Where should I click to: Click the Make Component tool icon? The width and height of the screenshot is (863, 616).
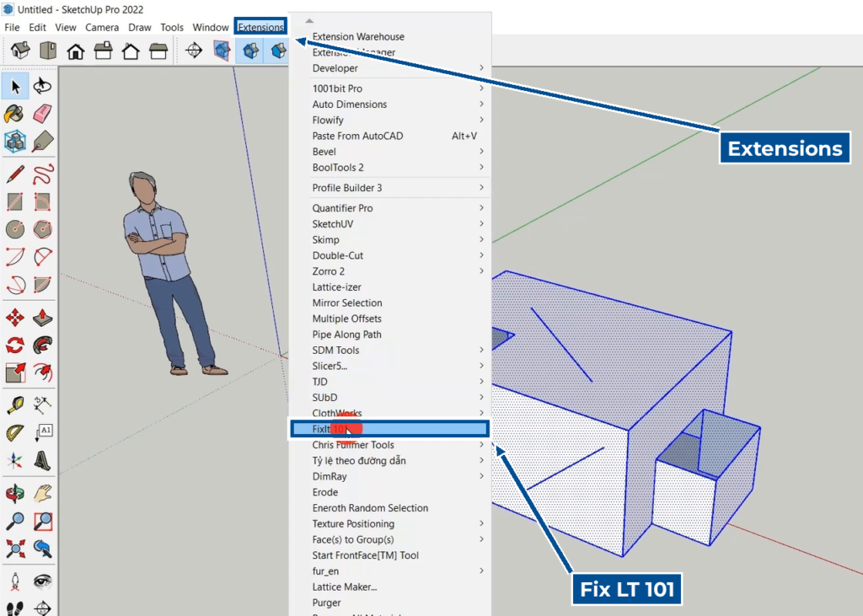(15, 142)
